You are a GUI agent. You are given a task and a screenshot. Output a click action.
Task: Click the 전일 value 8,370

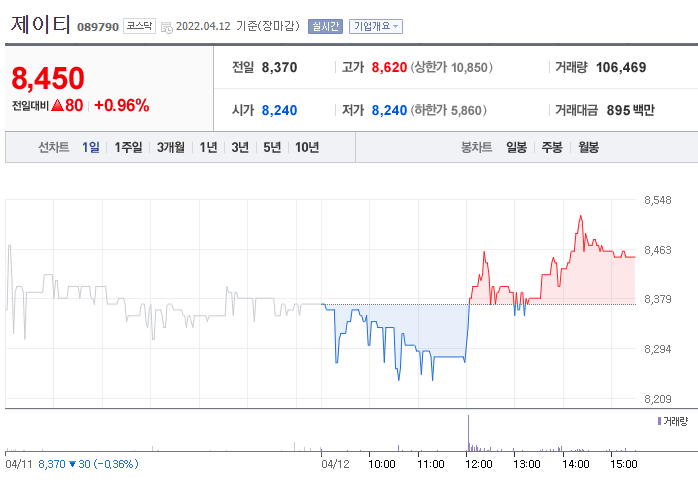[x=279, y=67]
